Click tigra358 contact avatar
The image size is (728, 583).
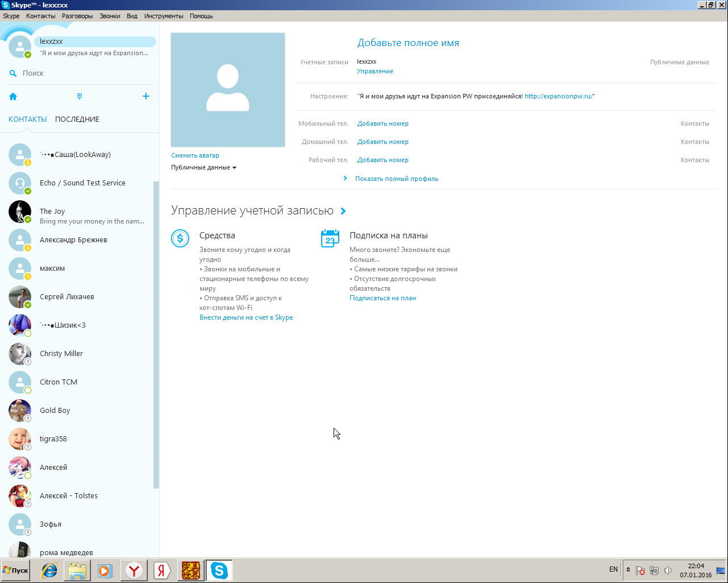point(20,439)
